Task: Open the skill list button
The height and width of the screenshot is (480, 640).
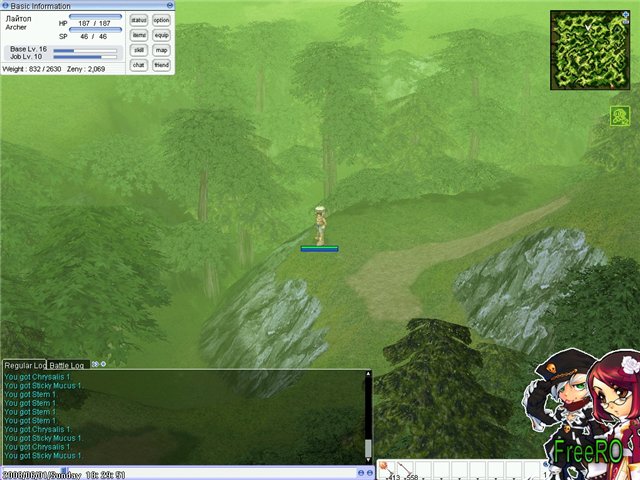Action: pos(139,50)
